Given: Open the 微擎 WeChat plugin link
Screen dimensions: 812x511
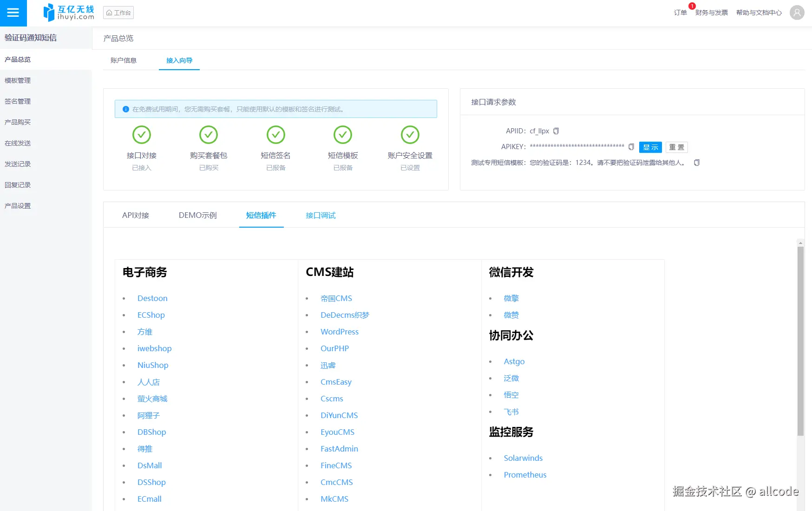Looking at the screenshot, I should tap(511, 298).
